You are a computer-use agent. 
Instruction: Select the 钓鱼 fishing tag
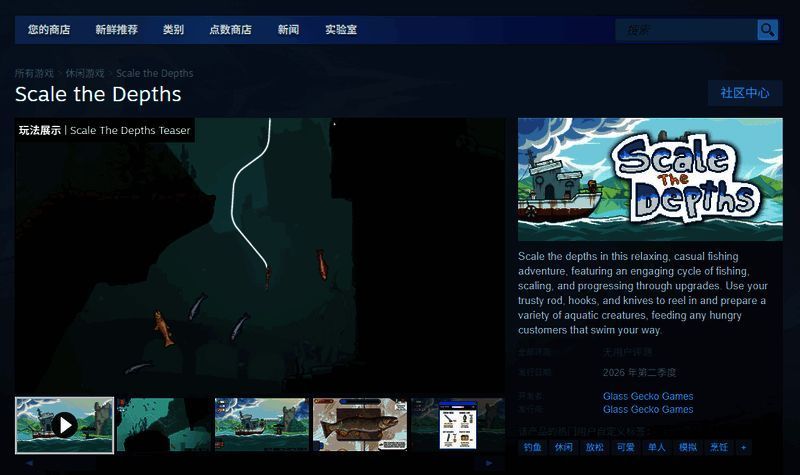pyautogui.click(x=534, y=447)
